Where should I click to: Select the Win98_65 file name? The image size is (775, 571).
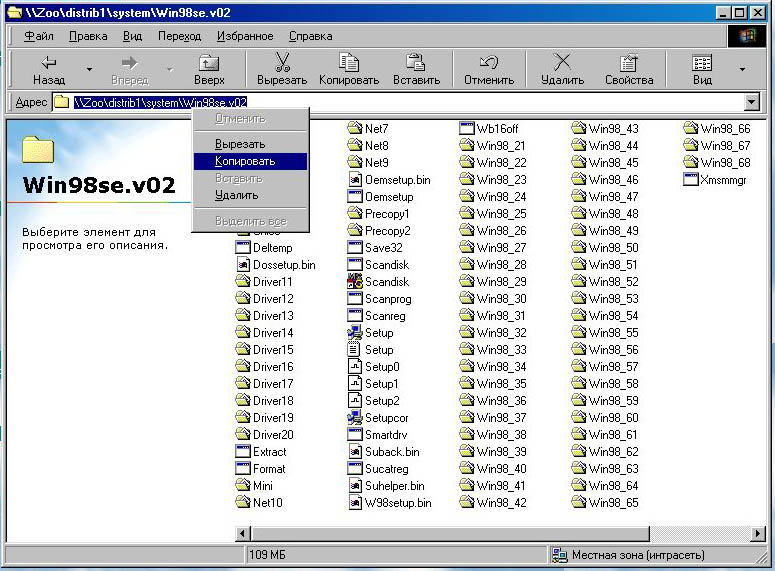pyautogui.click(x=613, y=503)
